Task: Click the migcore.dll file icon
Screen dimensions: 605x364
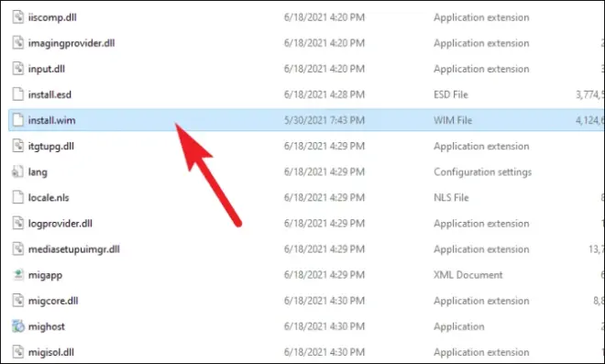Action: pyautogui.click(x=17, y=301)
